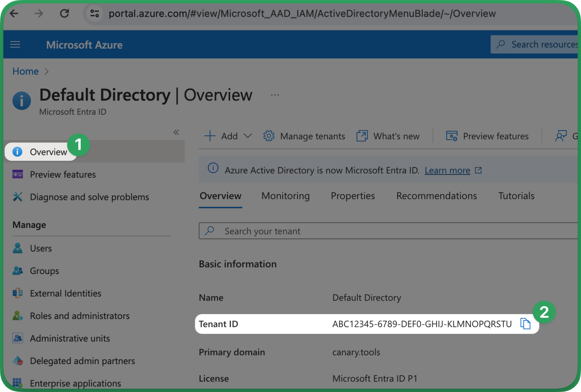Open Groups under Manage

(44, 271)
